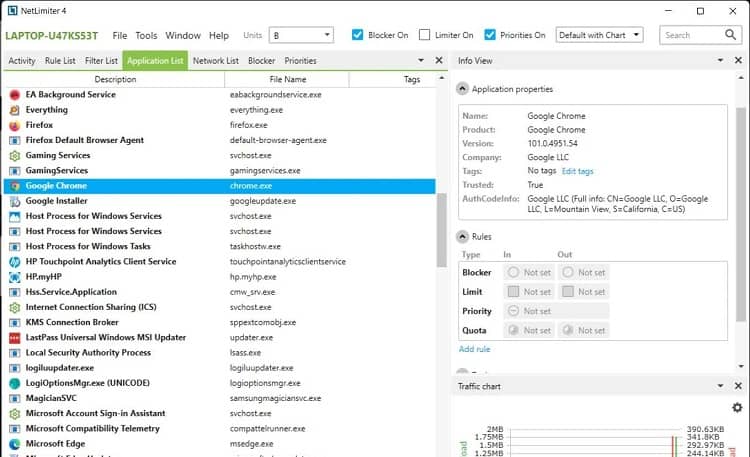Switch to the Filter List tab
Screen dimensions: 750x457
[x=101, y=61]
